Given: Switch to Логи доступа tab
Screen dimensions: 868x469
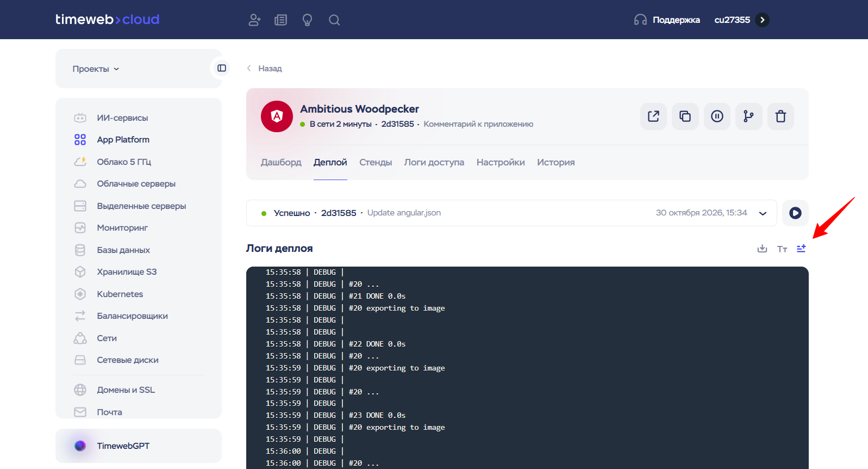Looking at the screenshot, I should (434, 162).
